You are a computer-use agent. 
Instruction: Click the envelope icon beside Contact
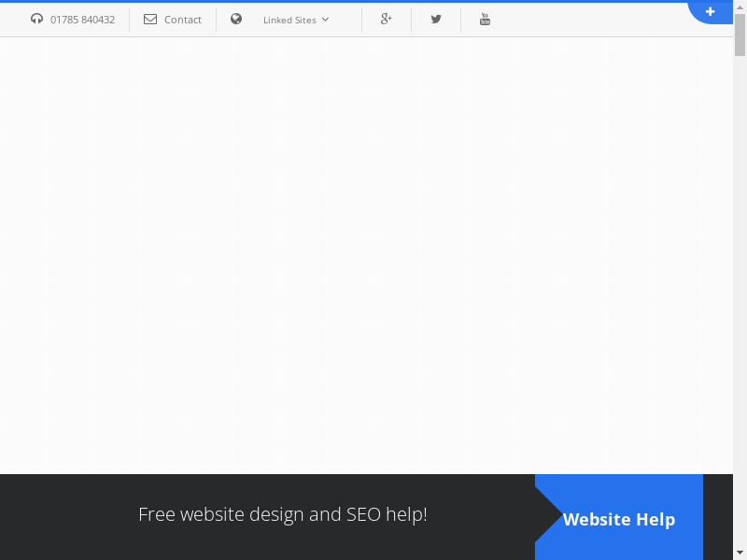(150, 19)
